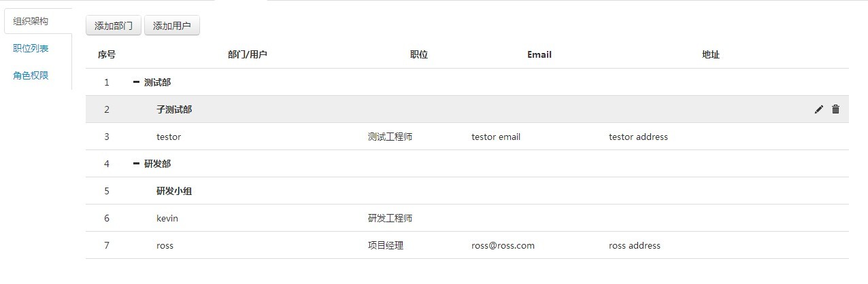Select the kevin user row
868x284 pixels.
[167, 218]
